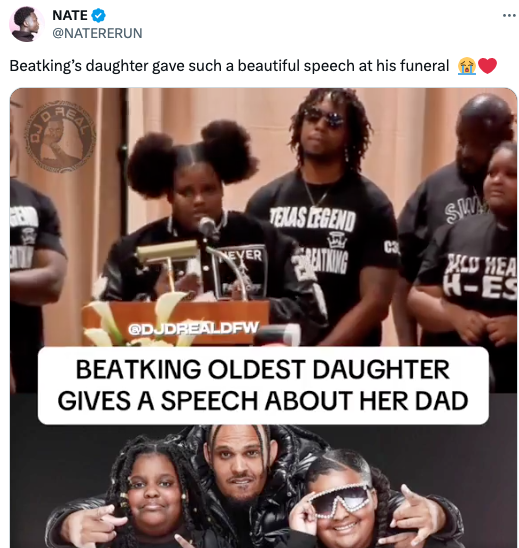Screen dimensions: 519x548
Task: Click the NATE display name
Action: 70,15
